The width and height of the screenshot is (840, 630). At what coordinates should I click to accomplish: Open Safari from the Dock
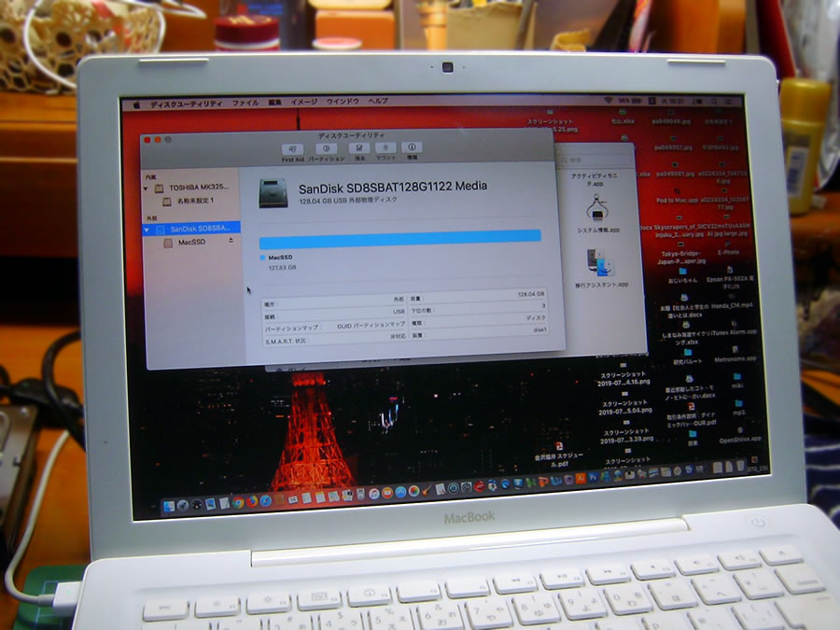[x=265, y=501]
